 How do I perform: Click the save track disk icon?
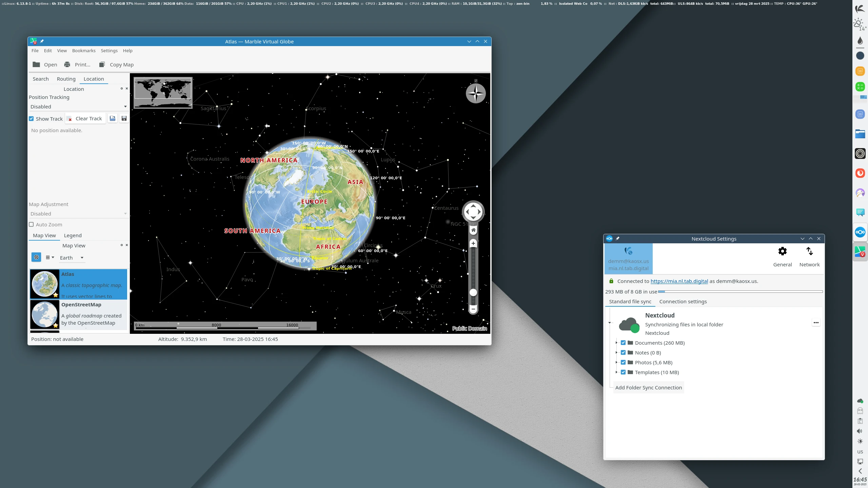coord(124,119)
